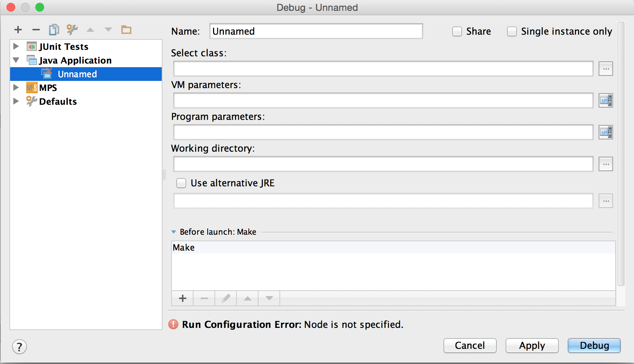Collapse the Before launch section
This screenshot has width=634, height=364.
pyautogui.click(x=174, y=232)
